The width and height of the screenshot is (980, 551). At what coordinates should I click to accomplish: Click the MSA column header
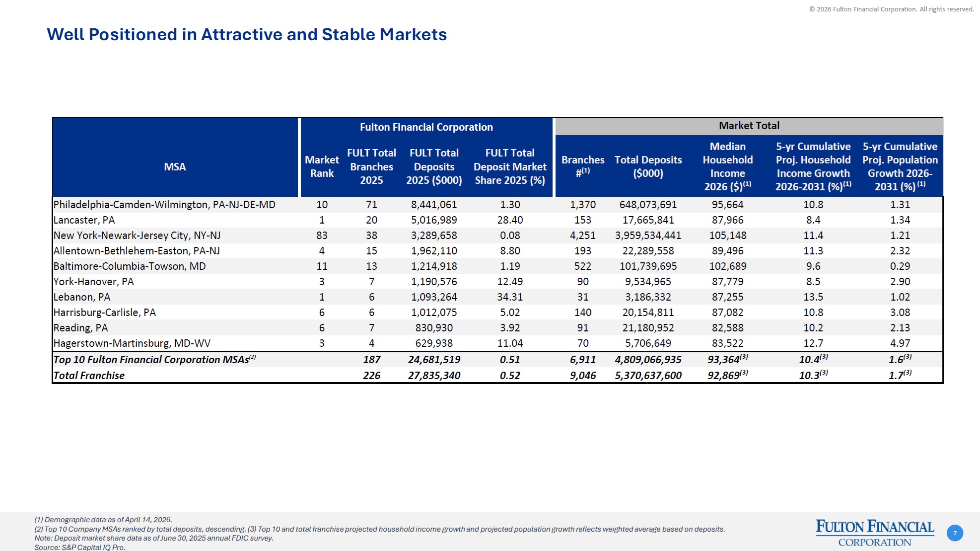pyautogui.click(x=175, y=167)
